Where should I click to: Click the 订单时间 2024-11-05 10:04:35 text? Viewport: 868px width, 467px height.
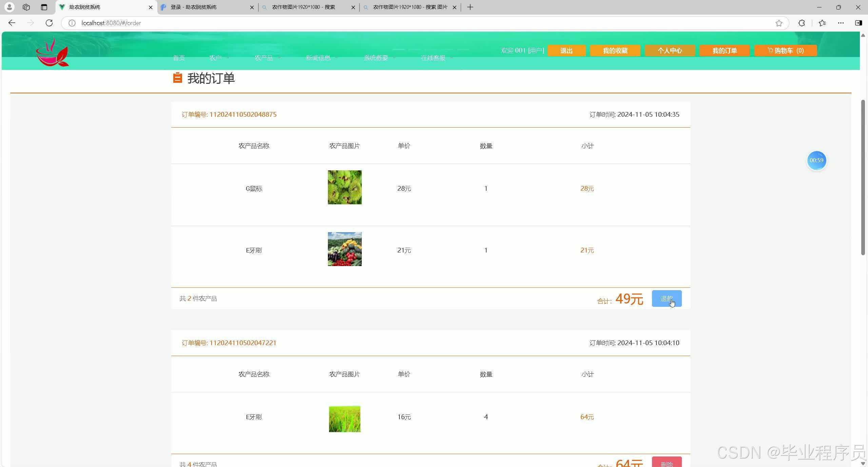[x=634, y=114]
